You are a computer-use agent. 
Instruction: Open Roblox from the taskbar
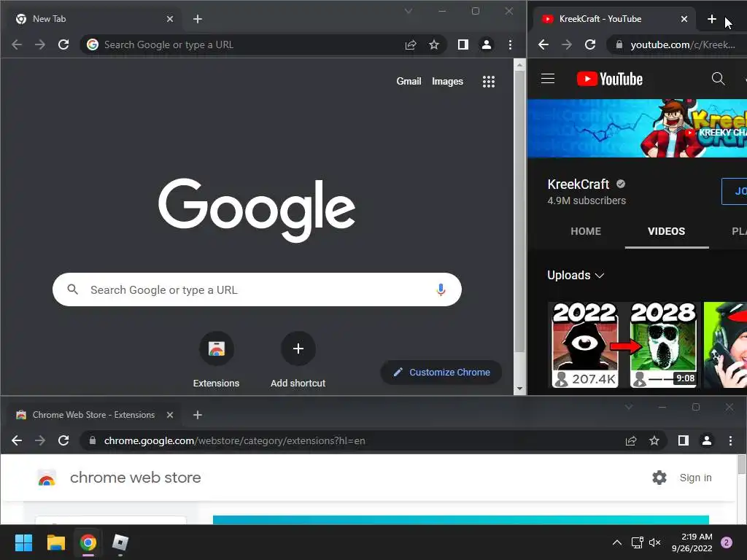coord(120,542)
